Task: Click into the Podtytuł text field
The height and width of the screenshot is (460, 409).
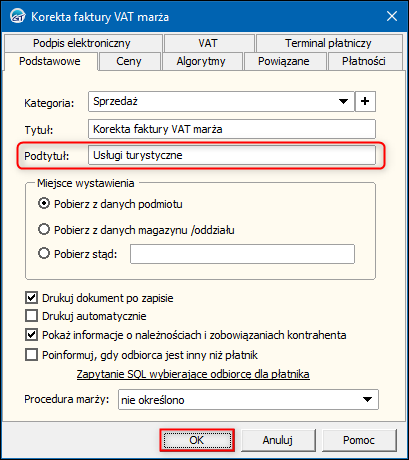Action: pyautogui.click(x=232, y=155)
